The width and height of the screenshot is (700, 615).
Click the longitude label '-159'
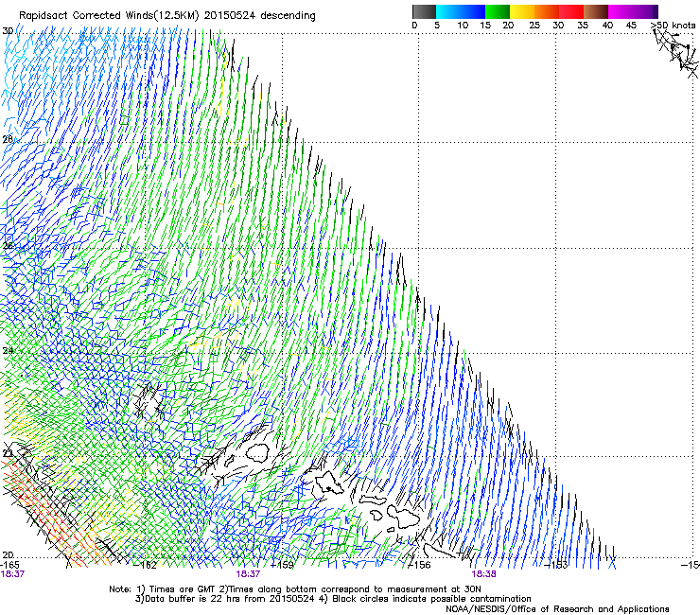point(282,565)
